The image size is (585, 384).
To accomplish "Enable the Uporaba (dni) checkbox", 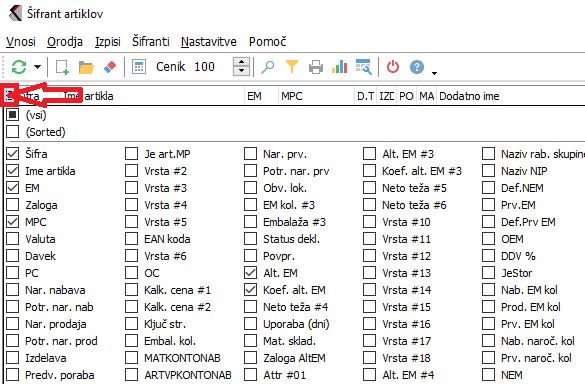I will [250, 324].
